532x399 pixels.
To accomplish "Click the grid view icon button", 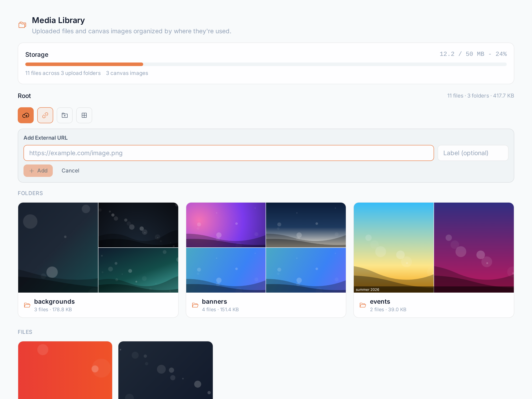I will [x=84, y=115].
